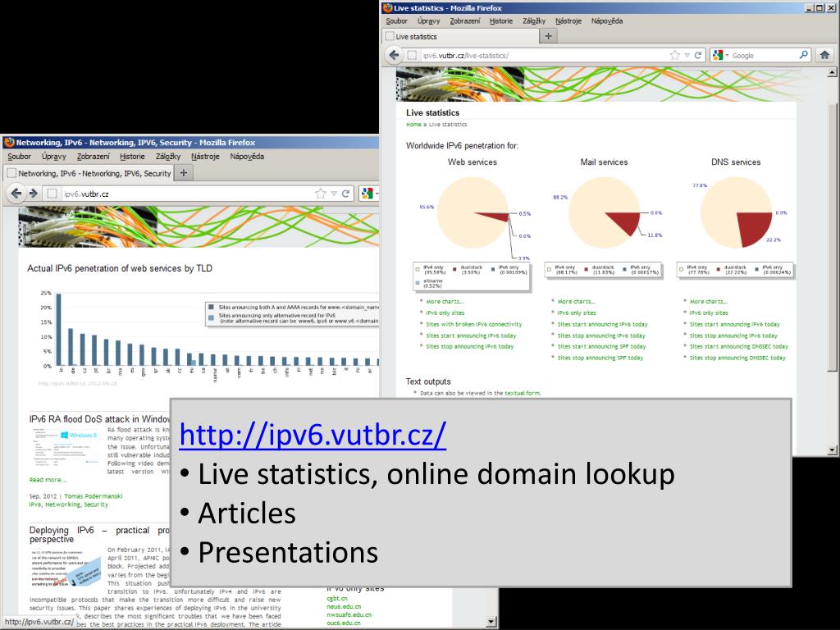Open new tab in Networking IPv6 window
This screenshot has height=630, width=840.
tap(183, 172)
